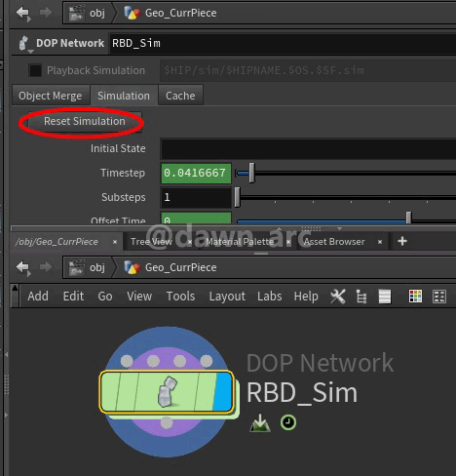Enable the Playback Simulation checkbox
This screenshot has height=476, width=456.
pos(35,70)
